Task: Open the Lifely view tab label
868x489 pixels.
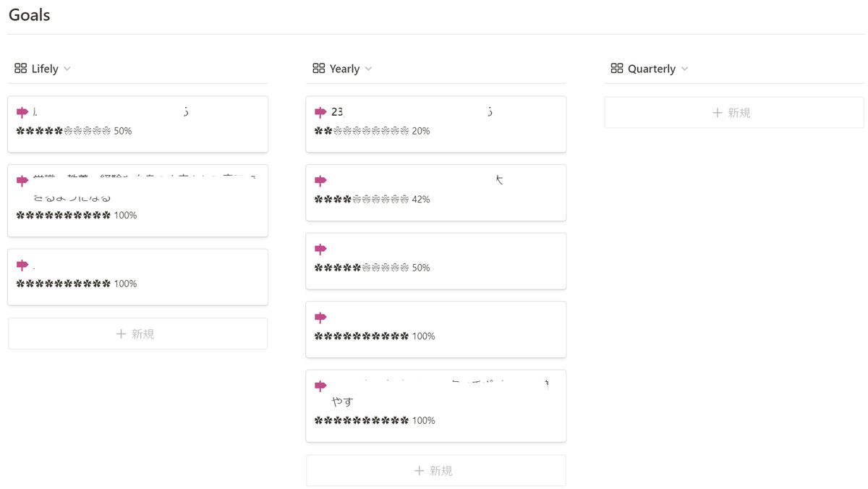Action: click(x=45, y=69)
